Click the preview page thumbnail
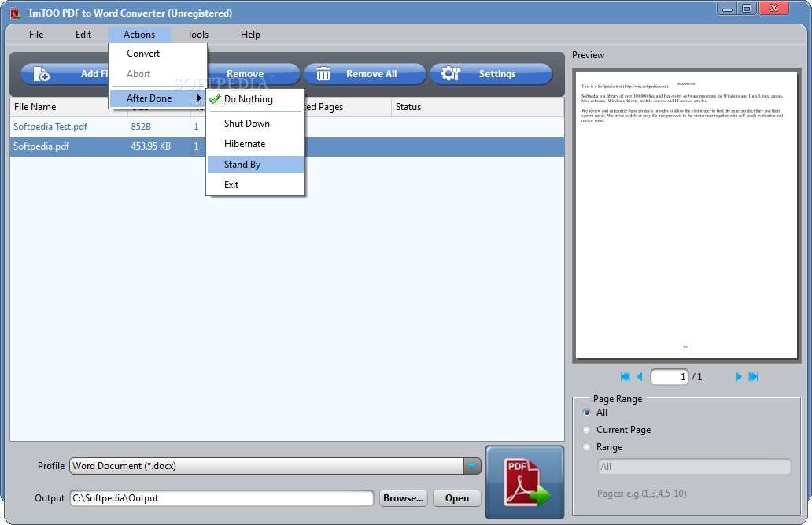Image resolution: width=812 pixels, height=525 pixels. pos(686,215)
